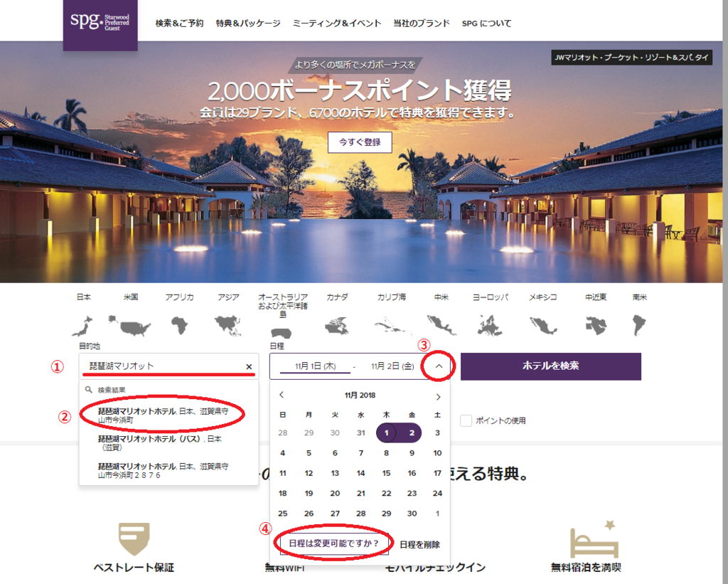Screen dimensions: 728x584
Task: Open SPG について menu
Action: pos(486,23)
